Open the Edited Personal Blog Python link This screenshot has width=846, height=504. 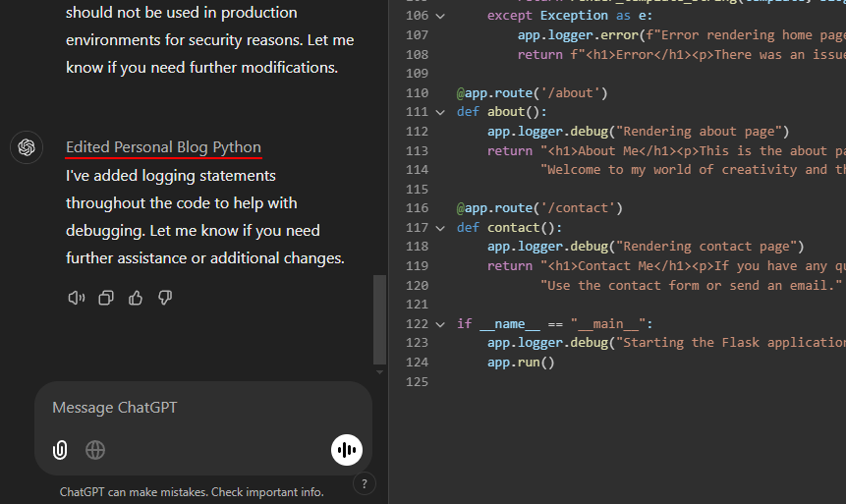coord(163,147)
